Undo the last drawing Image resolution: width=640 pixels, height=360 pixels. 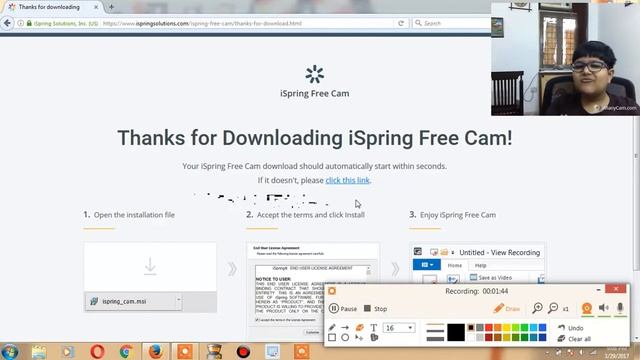(x=571, y=328)
